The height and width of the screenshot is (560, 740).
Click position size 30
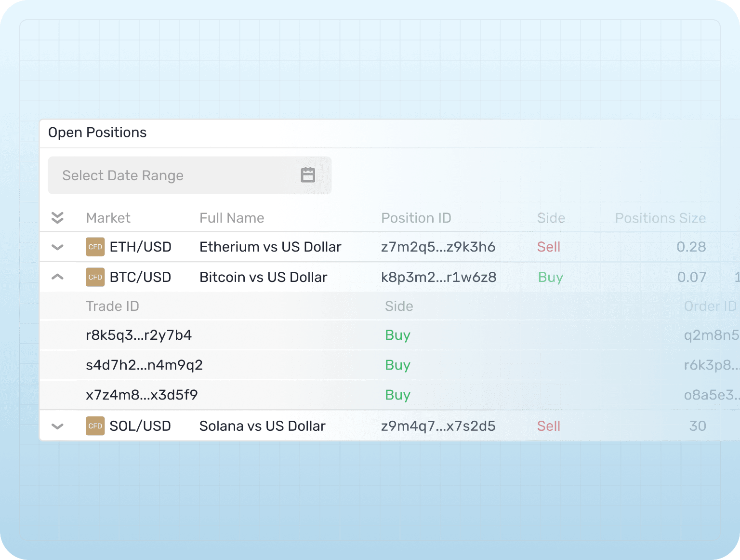click(x=698, y=426)
